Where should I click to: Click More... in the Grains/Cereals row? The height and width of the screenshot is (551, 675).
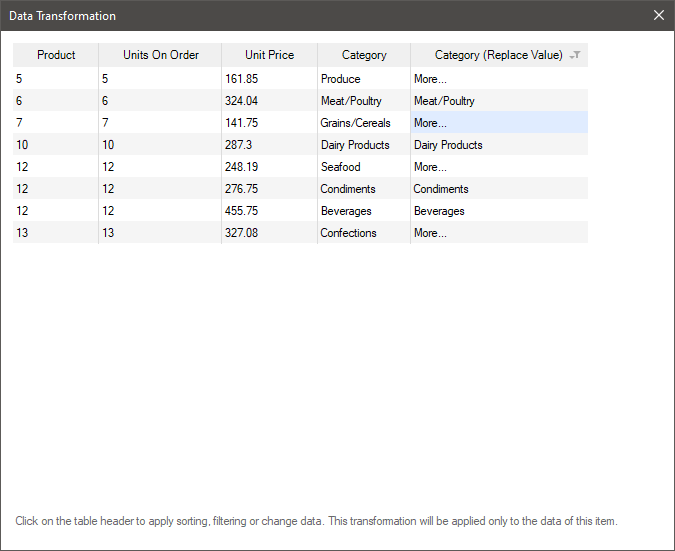pyautogui.click(x=430, y=123)
